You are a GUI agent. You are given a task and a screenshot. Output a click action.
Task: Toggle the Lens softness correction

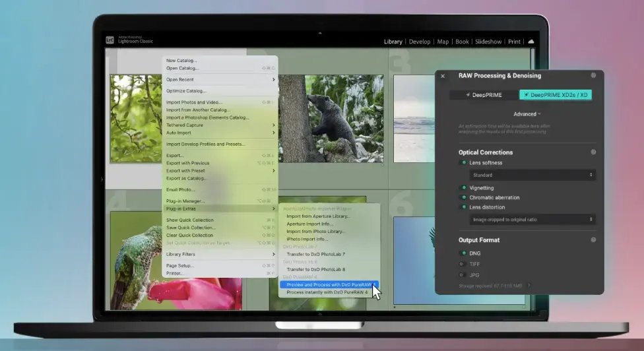click(463, 162)
